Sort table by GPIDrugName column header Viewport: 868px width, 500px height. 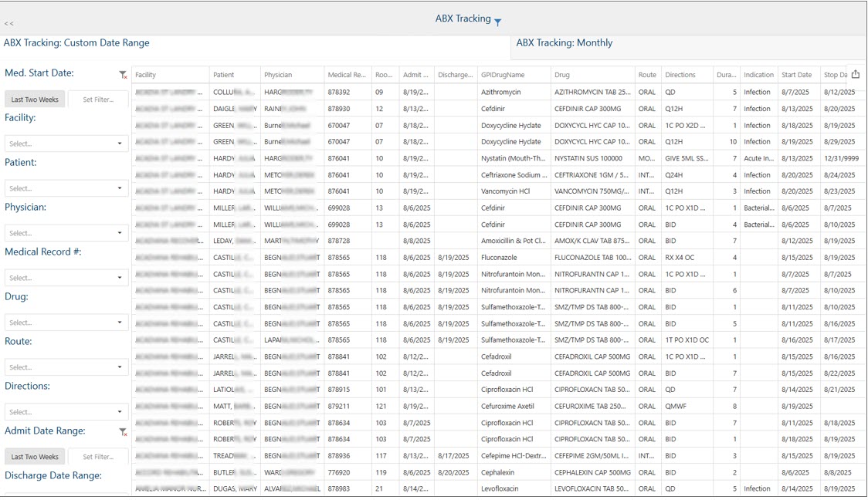[x=503, y=75]
